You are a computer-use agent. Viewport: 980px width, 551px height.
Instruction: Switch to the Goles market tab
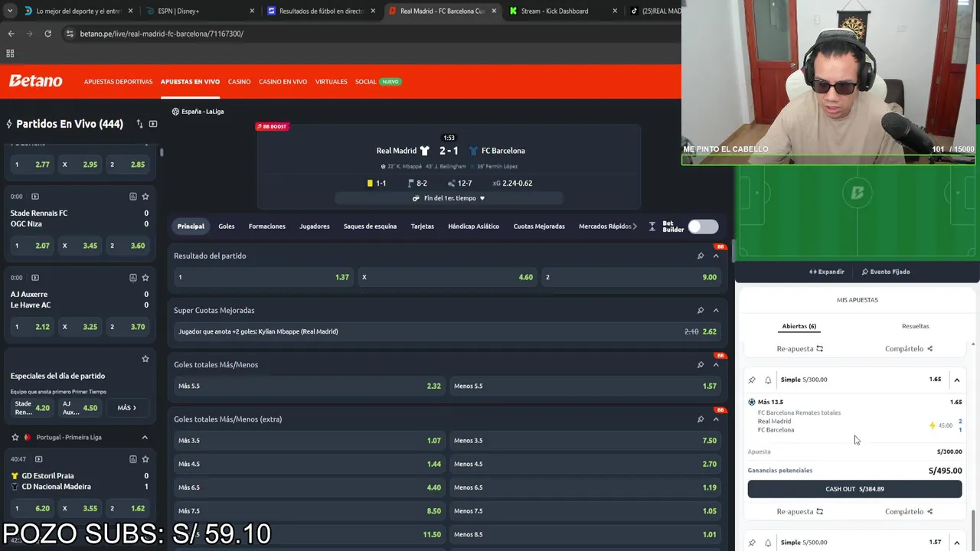pyautogui.click(x=227, y=227)
